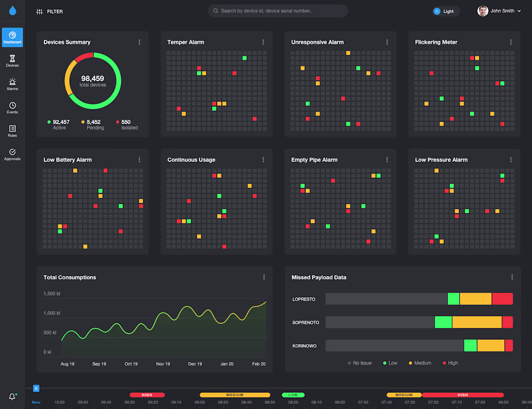The image size is (532, 409).
Task: Toggle Medium legend entry
Action: 420,363
